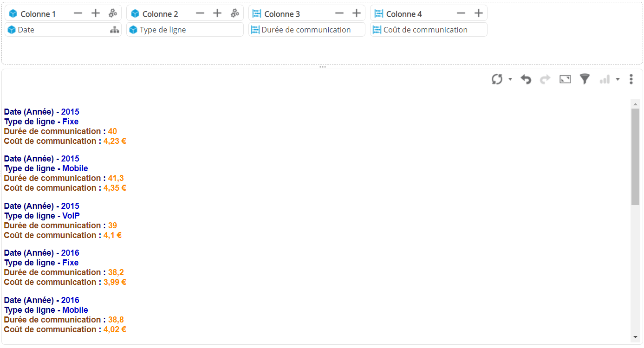Click the fullscreen expand icon
Screen dimensions: 644x348
[x=565, y=79]
